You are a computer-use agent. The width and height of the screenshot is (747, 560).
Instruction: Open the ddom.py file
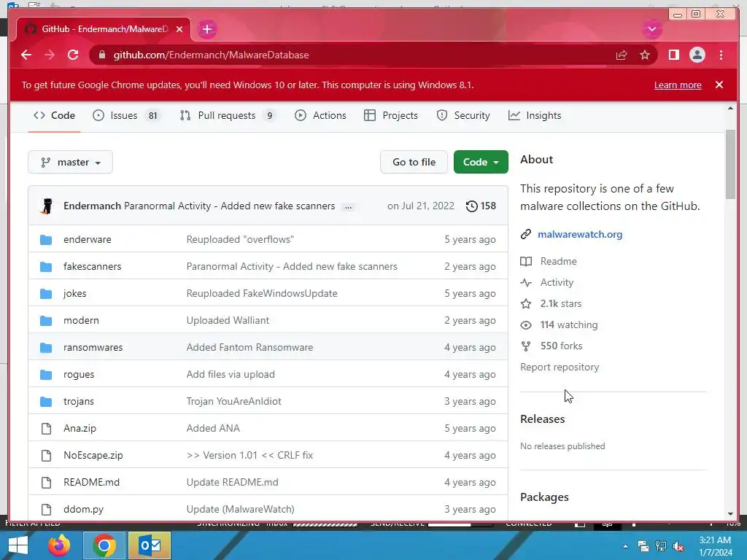coord(83,510)
